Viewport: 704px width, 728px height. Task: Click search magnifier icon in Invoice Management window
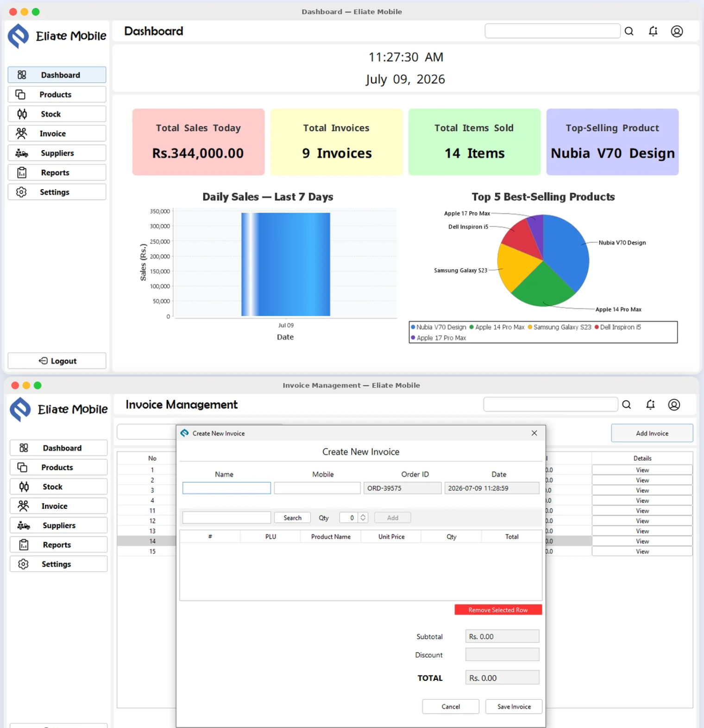pyautogui.click(x=627, y=405)
